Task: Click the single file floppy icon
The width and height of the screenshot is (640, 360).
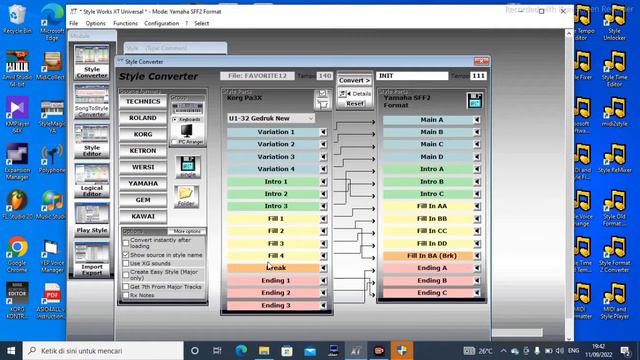Action: tap(188, 167)
